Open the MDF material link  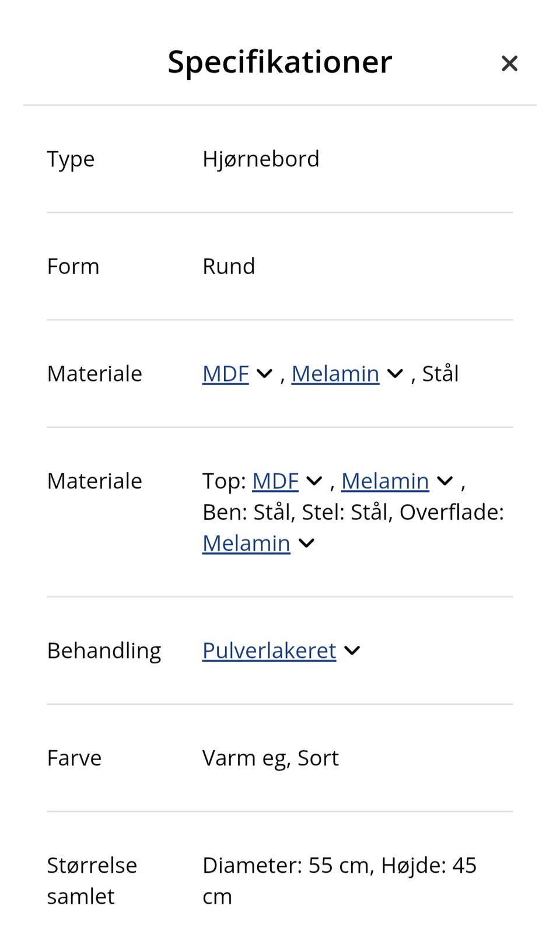pos(225,373)
